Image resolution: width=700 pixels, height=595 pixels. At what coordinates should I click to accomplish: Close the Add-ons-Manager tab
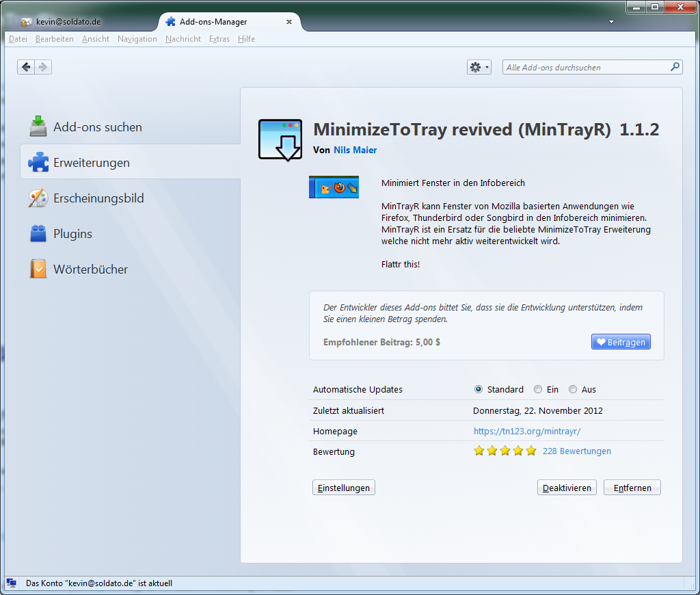[289, 21]
